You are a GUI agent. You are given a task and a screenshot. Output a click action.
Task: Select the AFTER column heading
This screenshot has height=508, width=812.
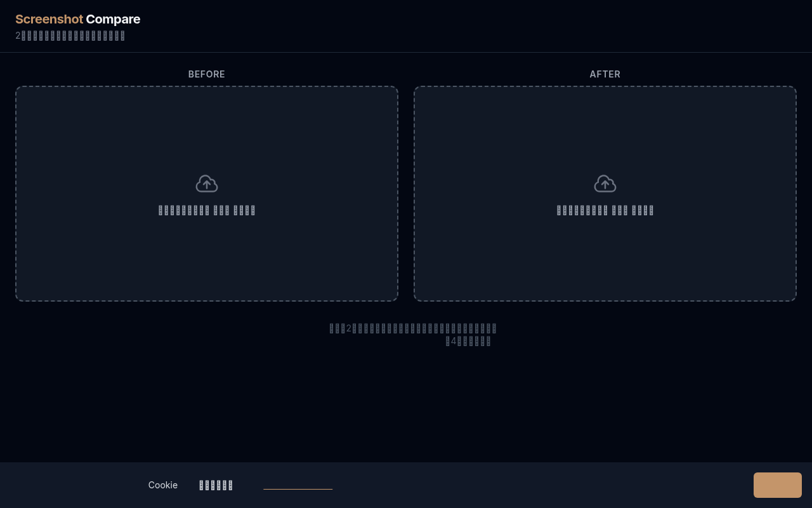(x=605, y=74)
